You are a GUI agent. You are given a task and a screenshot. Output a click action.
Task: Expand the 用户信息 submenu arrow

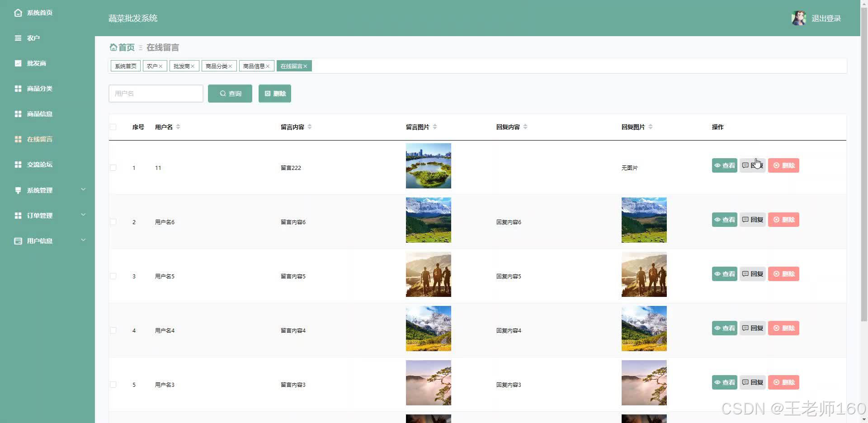(x=83, y=240)
